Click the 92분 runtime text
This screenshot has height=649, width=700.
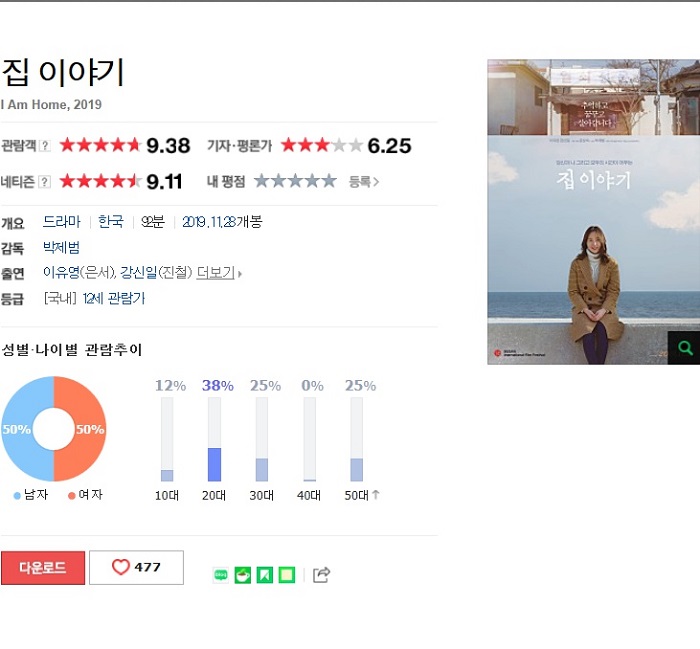click(x=153, y=221)
